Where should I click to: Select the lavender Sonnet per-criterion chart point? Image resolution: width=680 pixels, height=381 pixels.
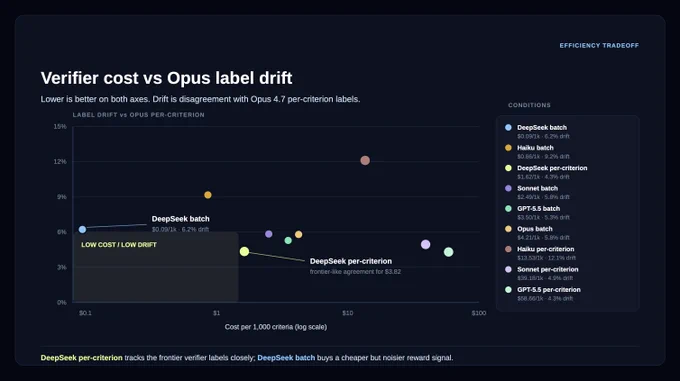[x=425, y=244]
